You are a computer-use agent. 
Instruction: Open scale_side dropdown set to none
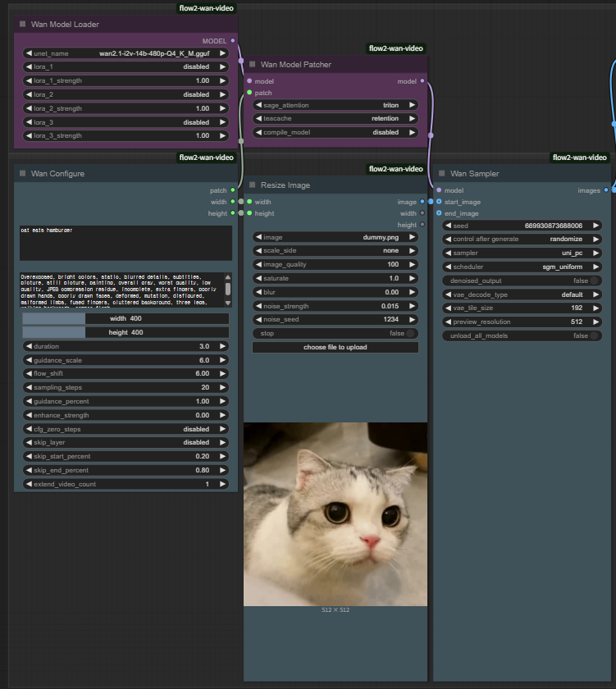point(335,250)
